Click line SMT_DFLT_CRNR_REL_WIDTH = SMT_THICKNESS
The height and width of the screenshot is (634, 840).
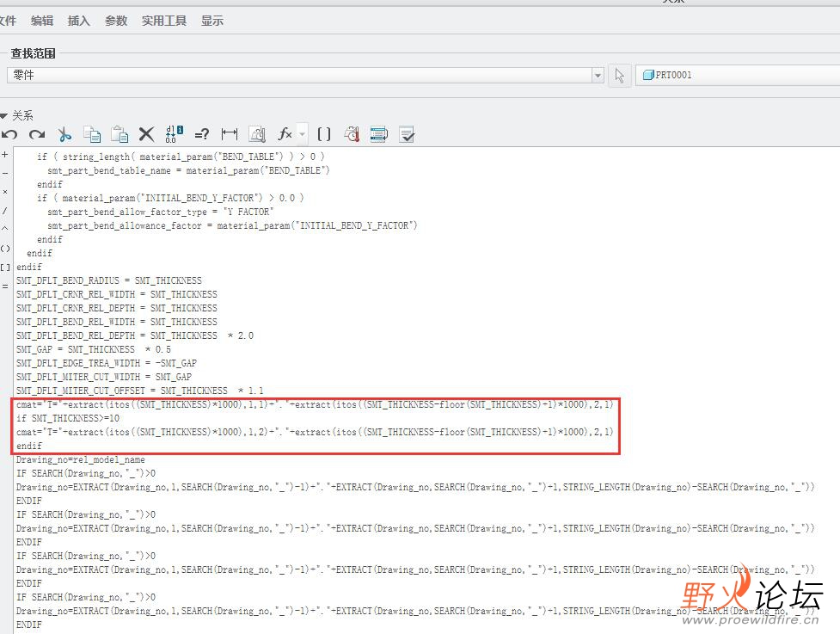pyautogui.click(x=116, y=294)
